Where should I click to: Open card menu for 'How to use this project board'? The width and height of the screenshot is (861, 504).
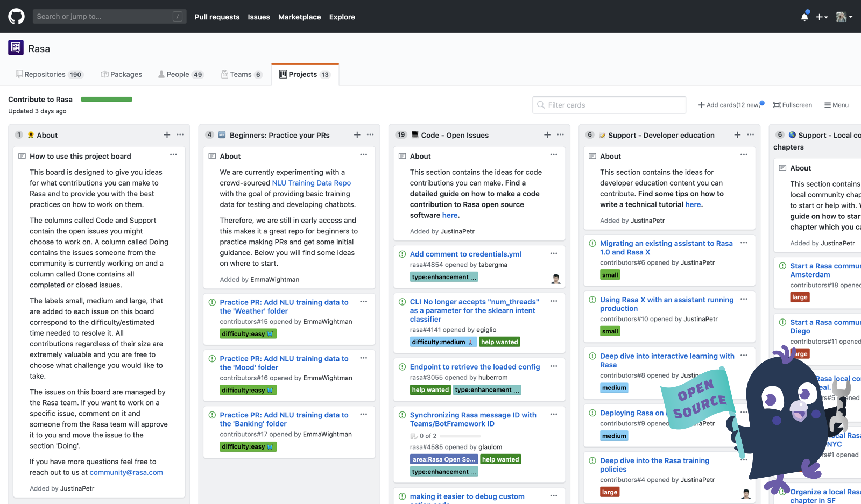pyautogui.click(x=173, y=155)
